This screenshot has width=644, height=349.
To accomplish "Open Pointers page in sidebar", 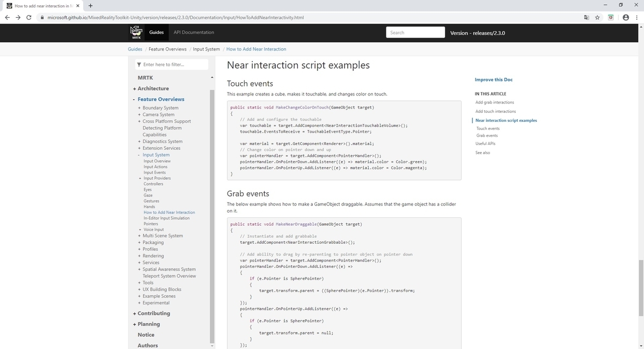I will tap(151, 224).
